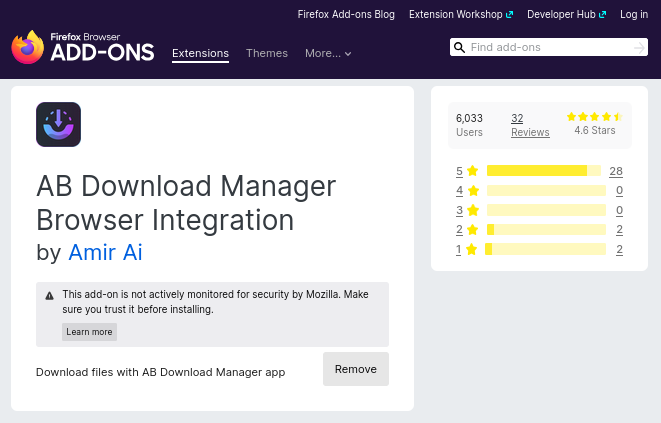
Task: Click the 3-star reviews count of 0
Action: (619, 210)
